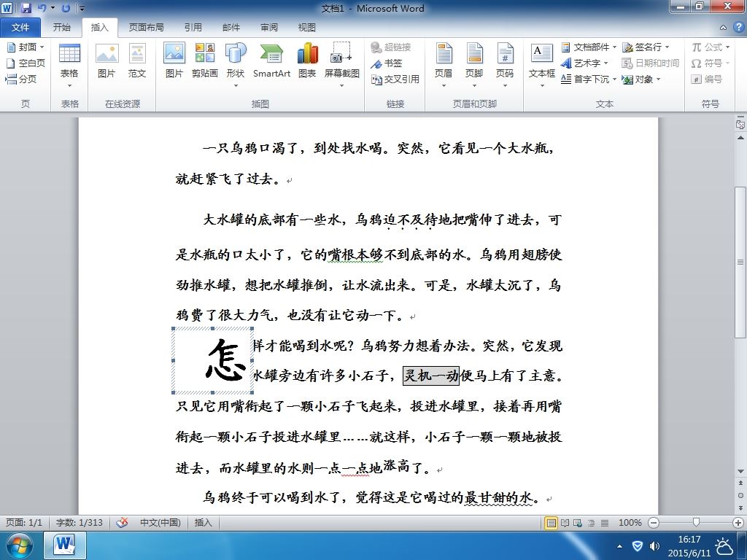Open Word Help question mark icon
This screenshot has width=747, height=560.
point(738,27)
